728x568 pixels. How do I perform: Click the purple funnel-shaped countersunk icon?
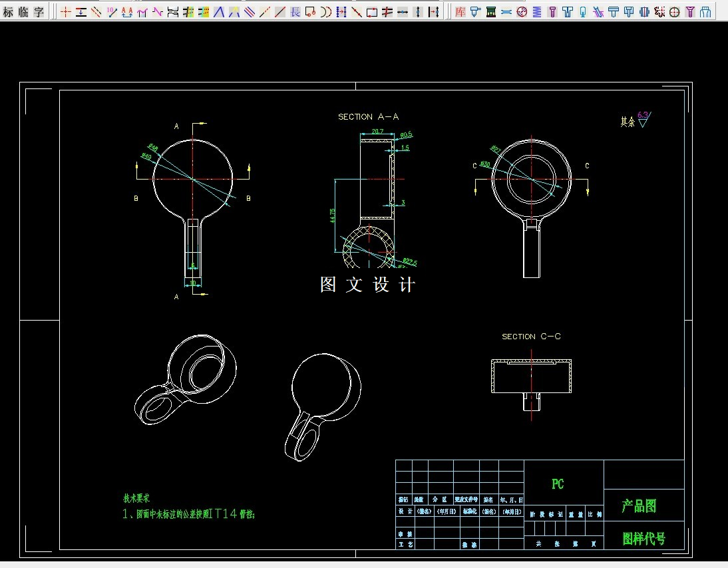pyautogui.click(x=690, y=12)
